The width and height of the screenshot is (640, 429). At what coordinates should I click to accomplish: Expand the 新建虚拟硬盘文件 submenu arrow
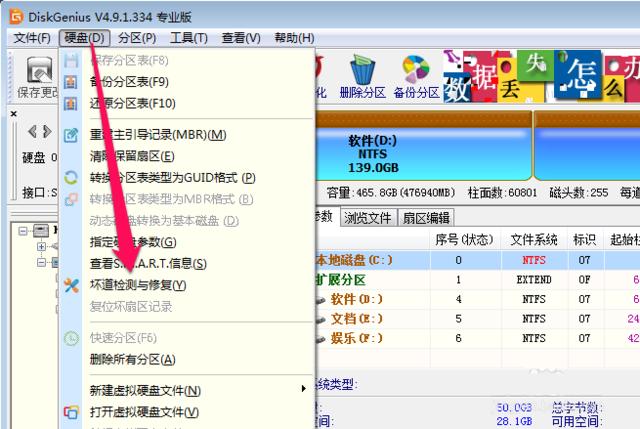click(x=303, y=389)
